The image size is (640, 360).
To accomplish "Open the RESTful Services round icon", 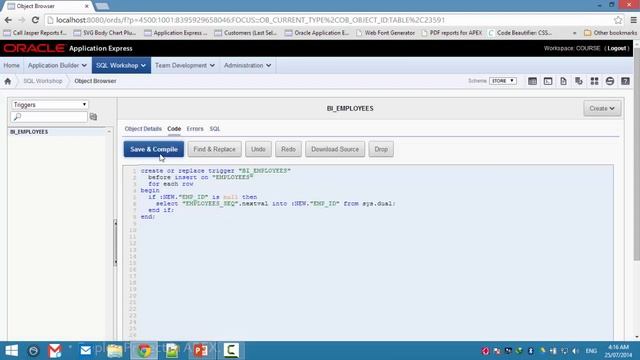I will [x=610, y=81].
